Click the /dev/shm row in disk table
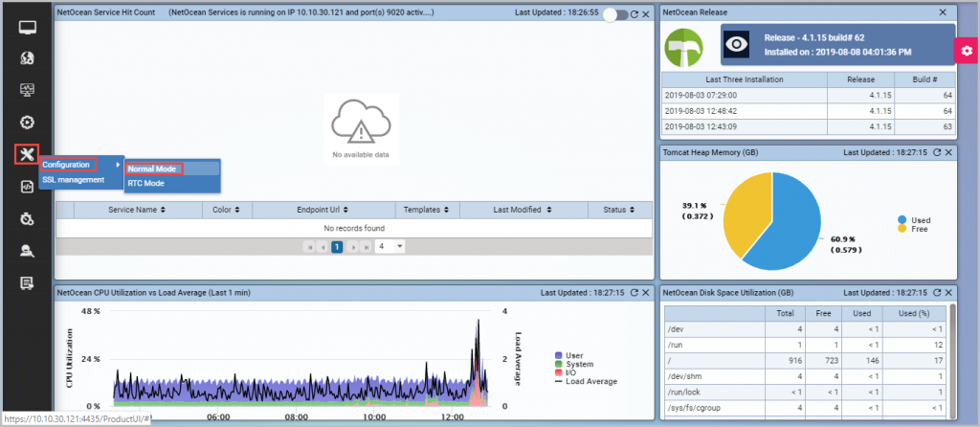 coord(806,377)
